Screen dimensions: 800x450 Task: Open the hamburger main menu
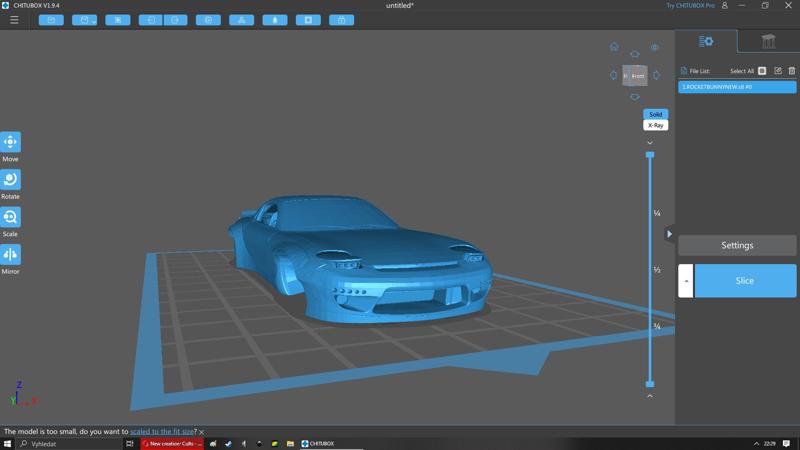pyautogui.click(x=14, y=20)
